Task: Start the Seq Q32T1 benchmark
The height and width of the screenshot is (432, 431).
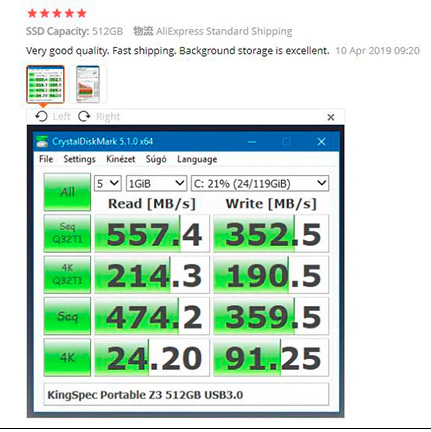Action: click(x=67, y=233)
